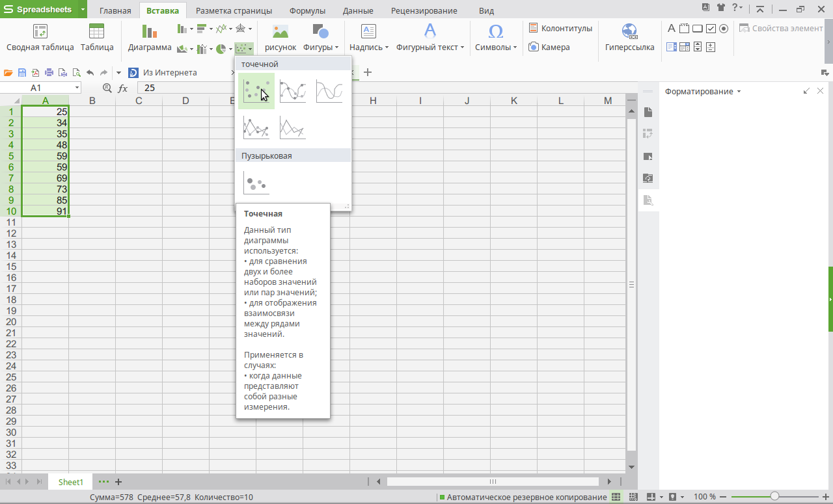Choose the bubble chart type

point(256,182)
